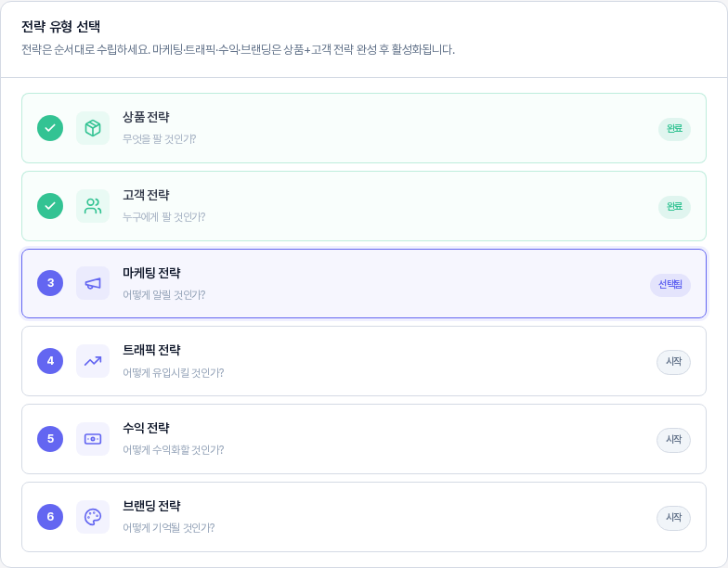Image resolution: width=728 pixels, height=568 pixels.
Task: Click the step number 4 circle
Action: pyautogui.click(x=50, y=361)
